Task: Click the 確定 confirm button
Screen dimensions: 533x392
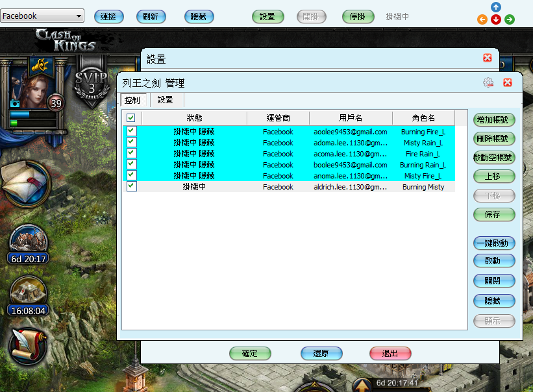Action: 250,354
